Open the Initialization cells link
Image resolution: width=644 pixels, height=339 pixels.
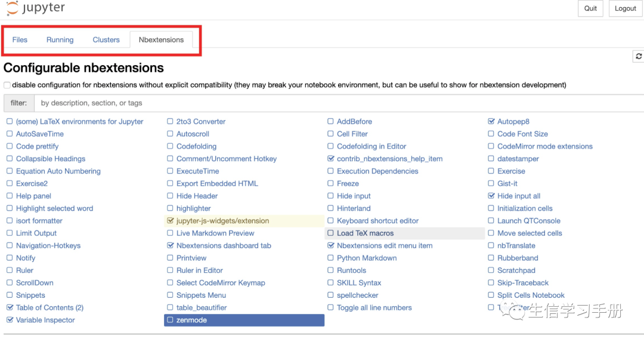tap(525, 208)
